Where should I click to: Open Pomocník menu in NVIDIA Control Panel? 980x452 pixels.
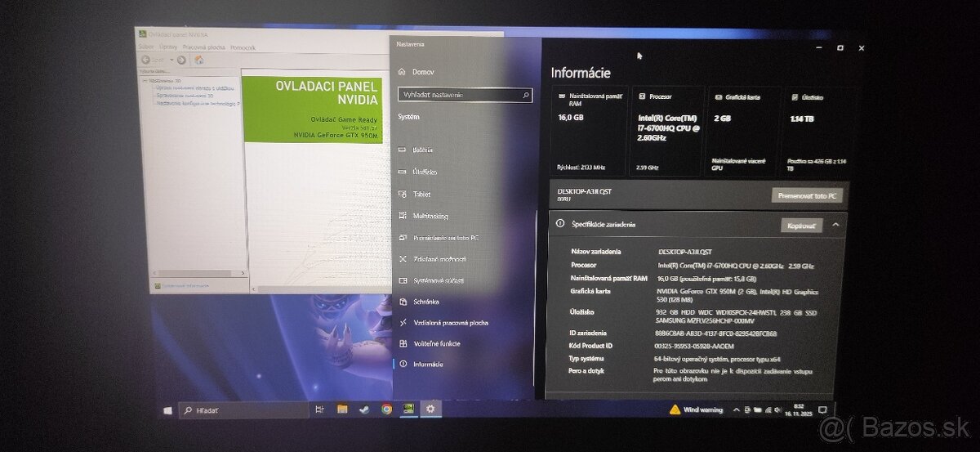(243, 47)
